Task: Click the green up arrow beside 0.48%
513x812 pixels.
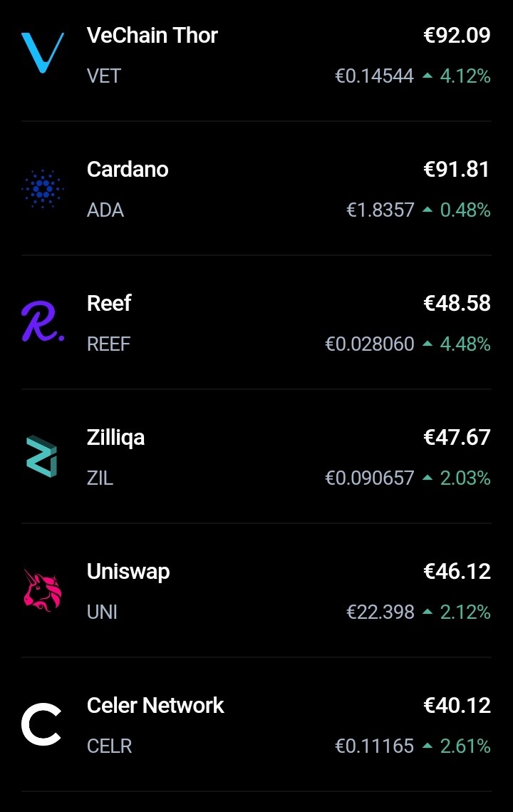Action: point(427,210)
